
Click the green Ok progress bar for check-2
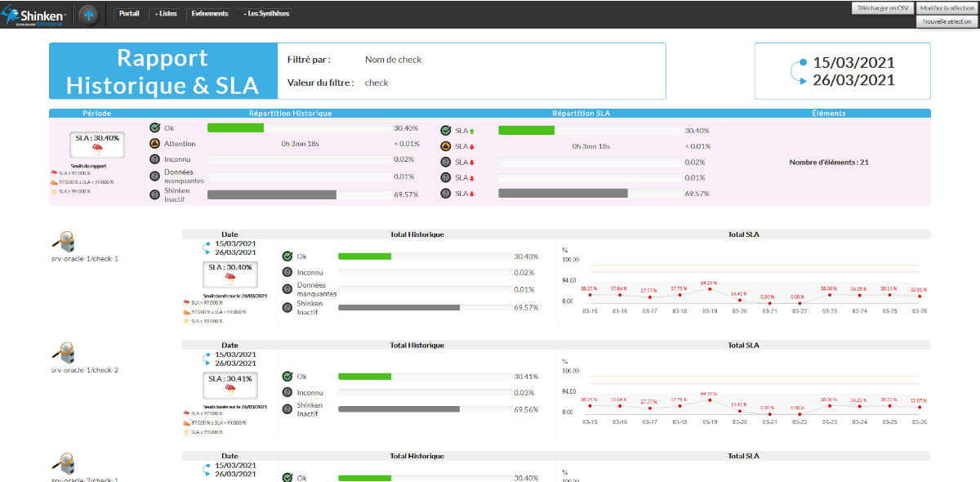click(364, 377)
